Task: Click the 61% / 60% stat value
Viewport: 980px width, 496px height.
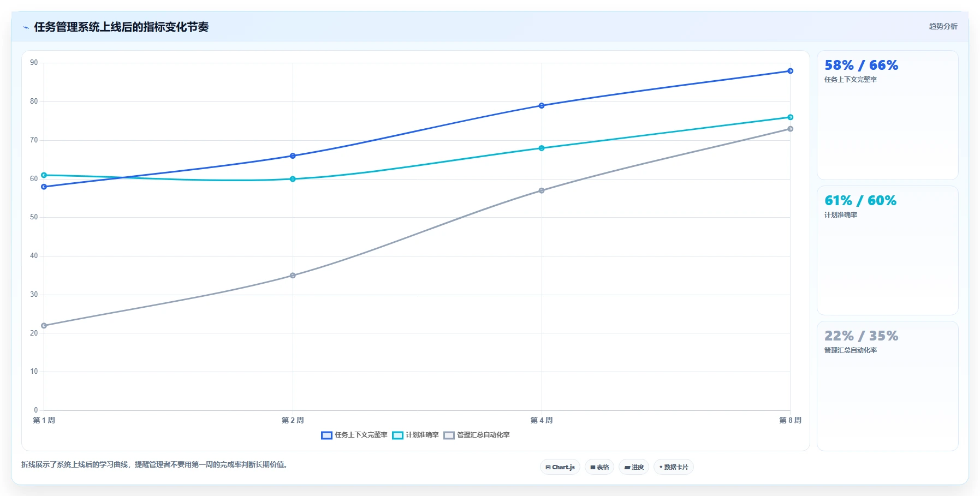Action: pos(860,201)
